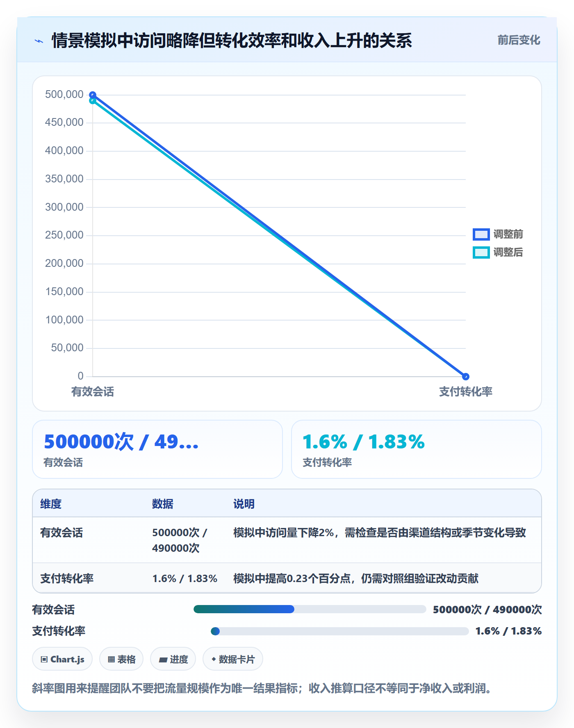Toggle the 调整后 legend swatch
Viewport: 574px width, 728px height.
coord(481,253)
